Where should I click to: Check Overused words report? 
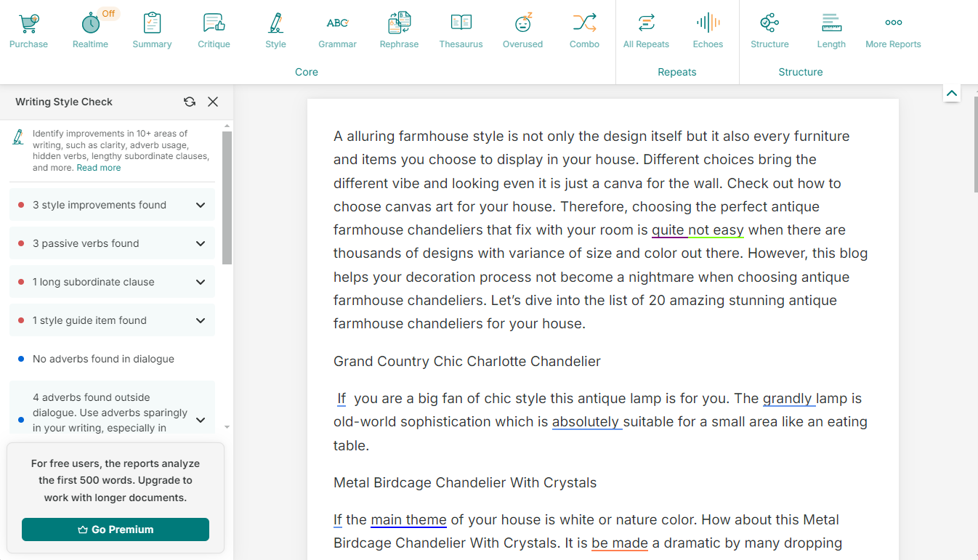pyautogui.click(x=522, y=24)
